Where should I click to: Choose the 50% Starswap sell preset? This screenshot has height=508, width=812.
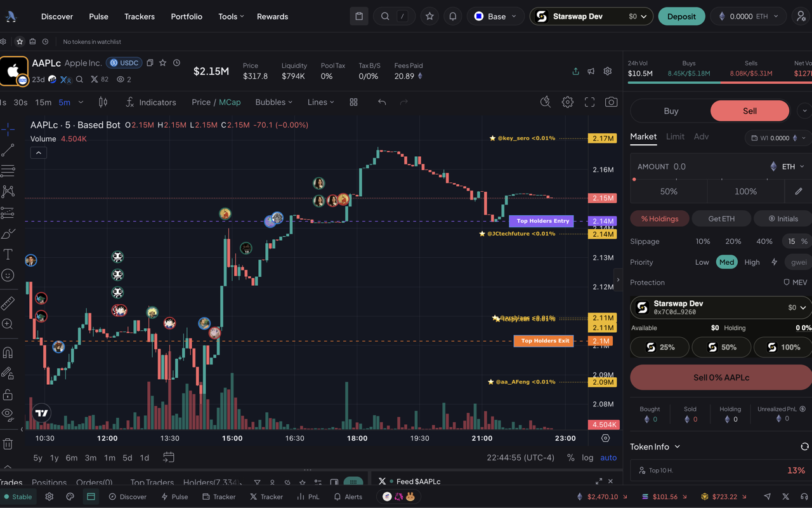click(x=721, y=347)
